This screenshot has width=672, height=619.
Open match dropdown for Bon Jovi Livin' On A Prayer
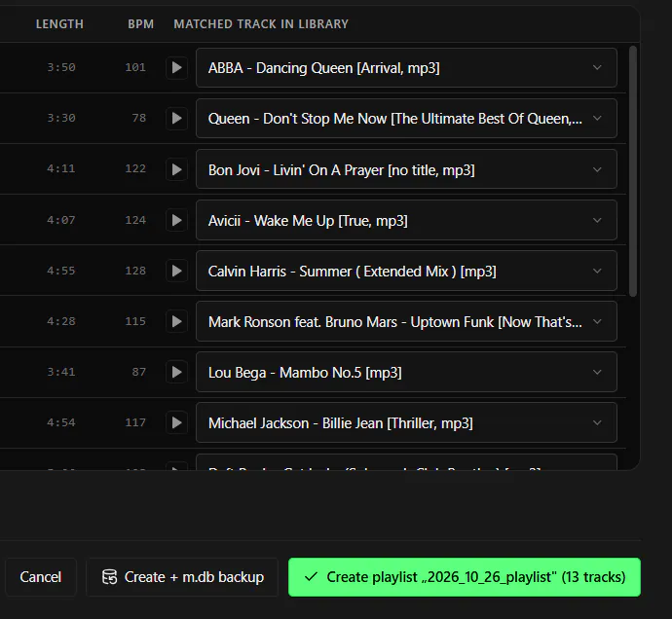(406, 169)
